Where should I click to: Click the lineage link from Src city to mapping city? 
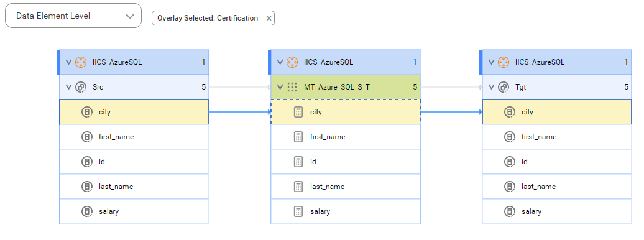click(x=240, y=112)
